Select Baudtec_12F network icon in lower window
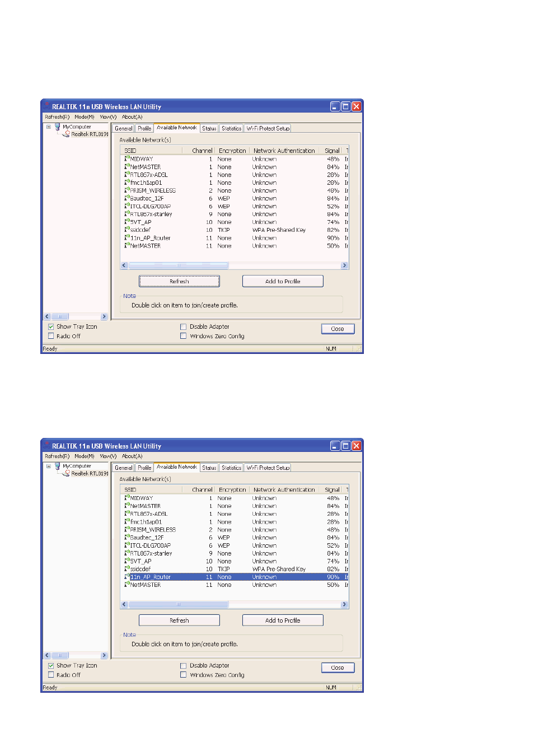 click(x=127, y=537)
